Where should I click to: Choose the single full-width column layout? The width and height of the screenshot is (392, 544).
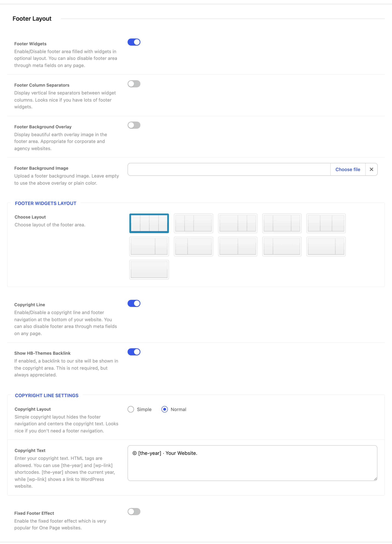(x=149, y=270)
